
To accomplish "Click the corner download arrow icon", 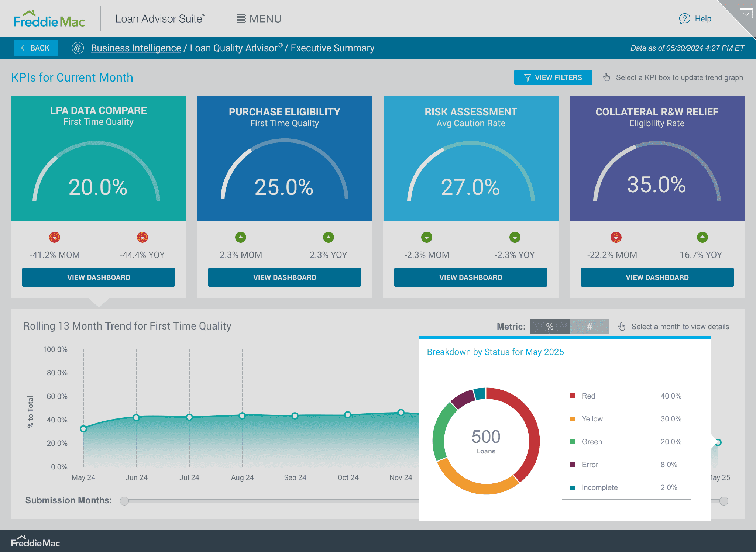I will 746,13.
